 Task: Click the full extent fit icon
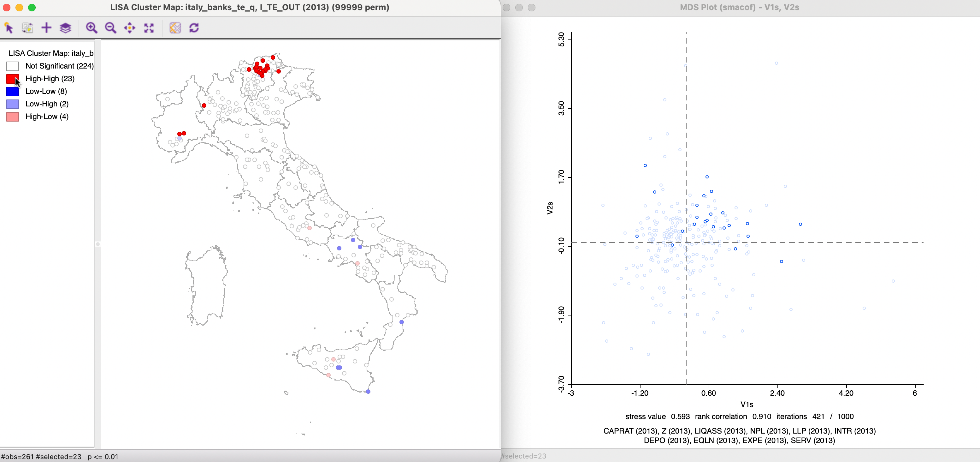[x=149, y=28]
